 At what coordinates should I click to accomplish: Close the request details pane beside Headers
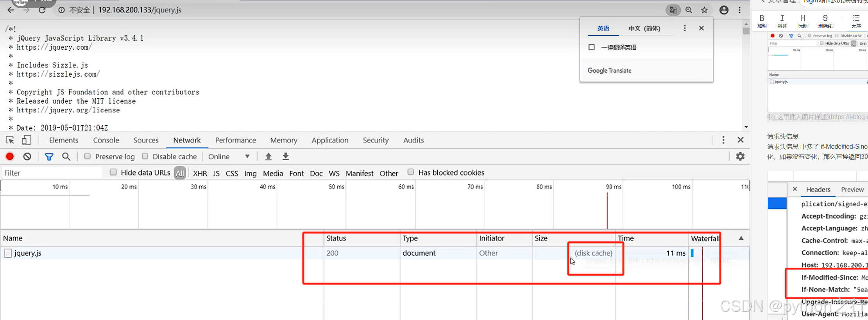pyautogui.click(x=795, y=189)
